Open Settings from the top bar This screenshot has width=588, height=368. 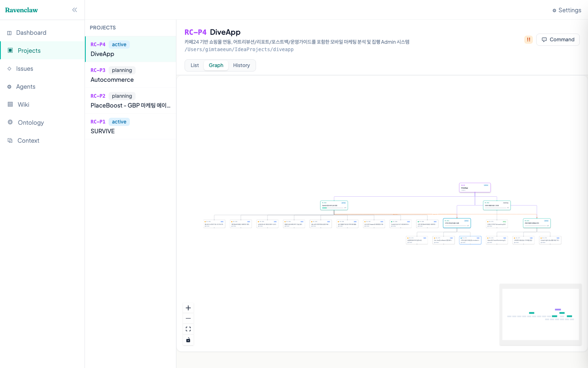pyautogui.click(x=567, y=10)
